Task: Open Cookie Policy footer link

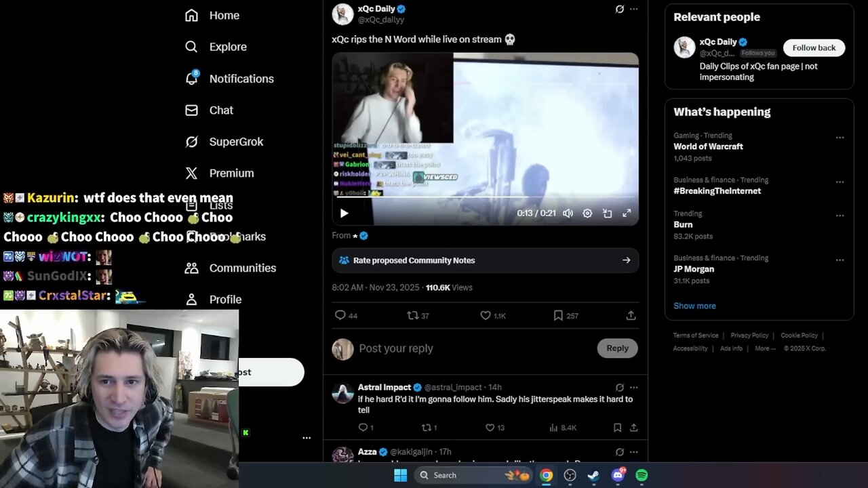Action: [799, 335]
